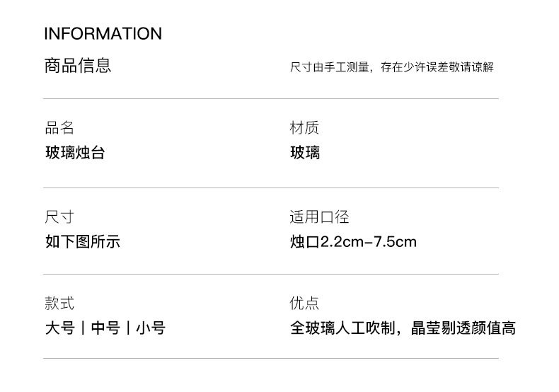559x392 pixels.
Task: Select the 玻璃 value under 材质
Action: coord(304,153)
